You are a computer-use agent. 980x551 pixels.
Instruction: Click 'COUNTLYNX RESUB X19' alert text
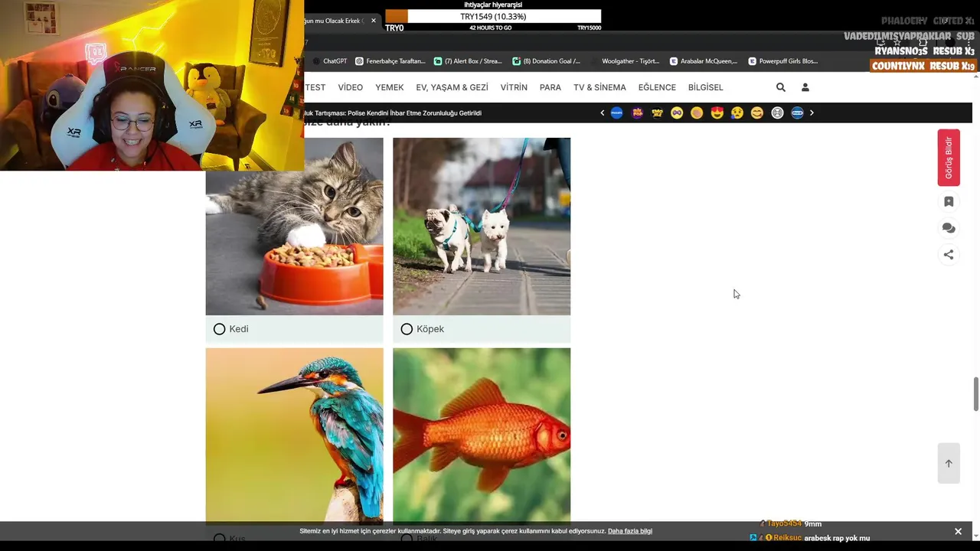tap(923, 66)
